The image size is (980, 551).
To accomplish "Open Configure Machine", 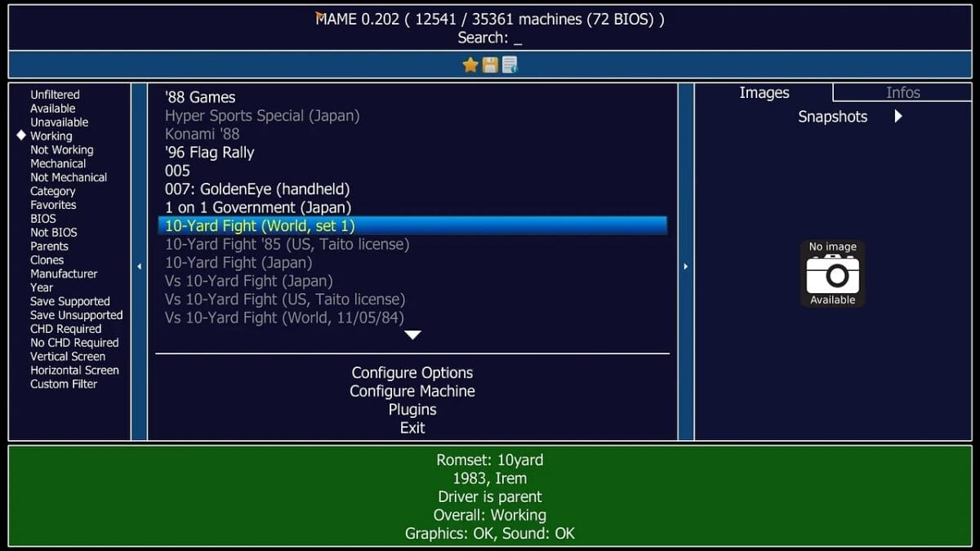I will click(x=412, y=391).
